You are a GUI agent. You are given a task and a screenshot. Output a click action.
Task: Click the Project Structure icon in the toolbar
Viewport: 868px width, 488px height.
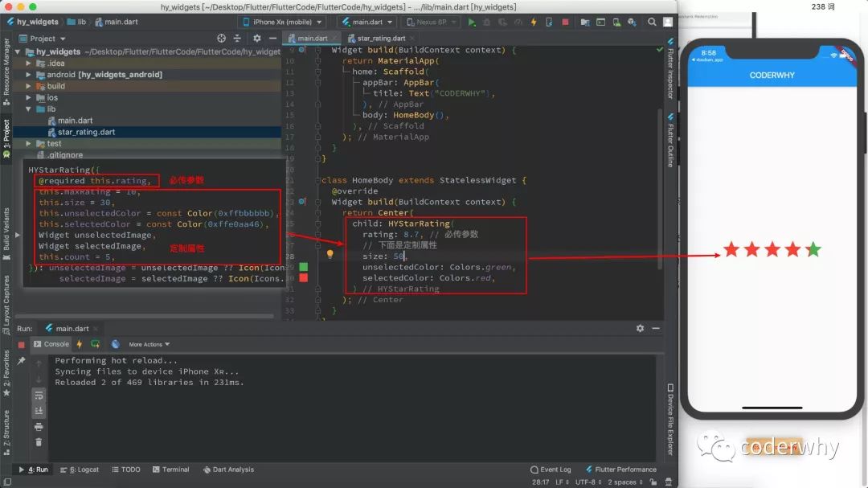pos(585,23)
